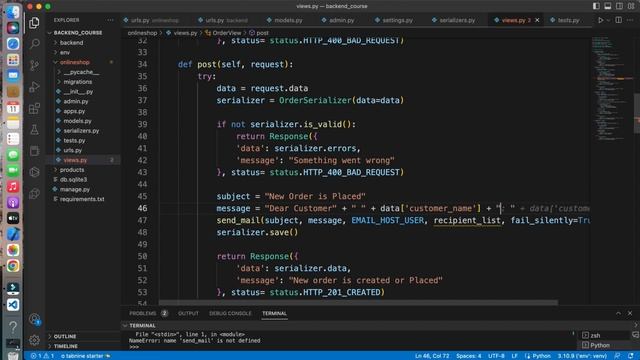Expand the __pycache__ folder

pos(81,72)
